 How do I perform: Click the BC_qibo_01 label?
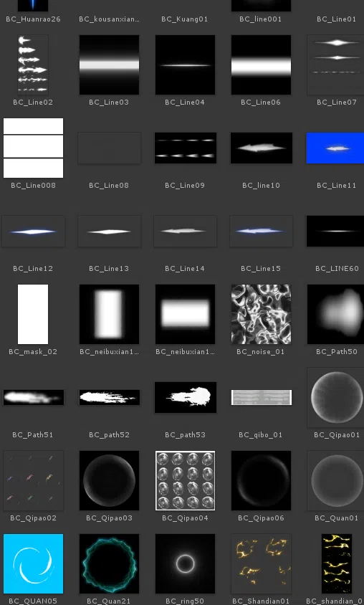(x=261, y=435)
